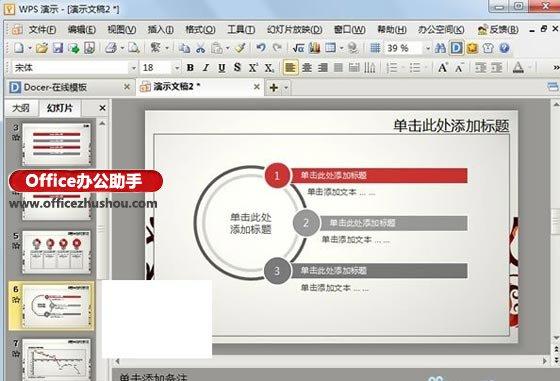Open the 插入(I) menu

161,29
